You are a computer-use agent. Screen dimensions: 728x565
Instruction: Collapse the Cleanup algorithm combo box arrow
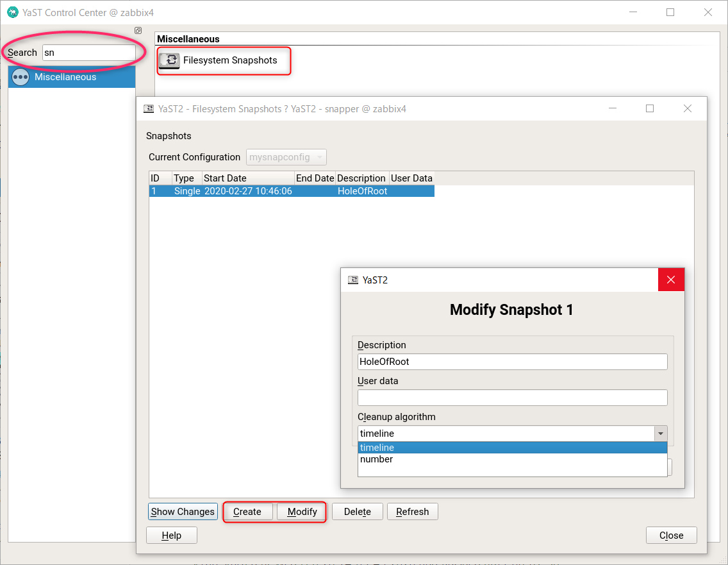(661, 434)
